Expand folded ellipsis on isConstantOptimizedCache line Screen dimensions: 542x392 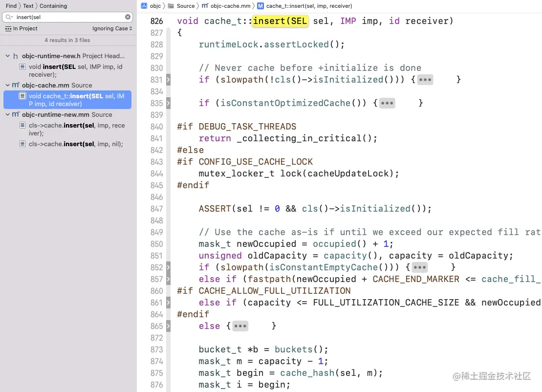pos(387,103)
